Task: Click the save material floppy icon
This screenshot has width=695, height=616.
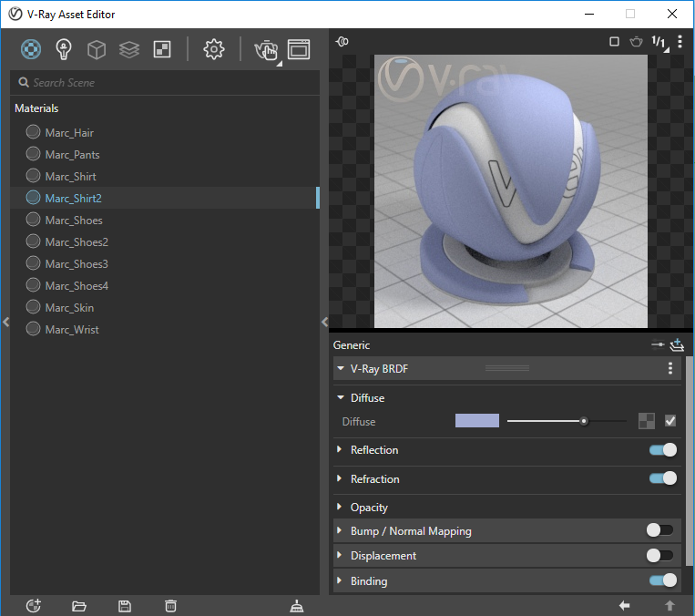Action: (125, 606)
